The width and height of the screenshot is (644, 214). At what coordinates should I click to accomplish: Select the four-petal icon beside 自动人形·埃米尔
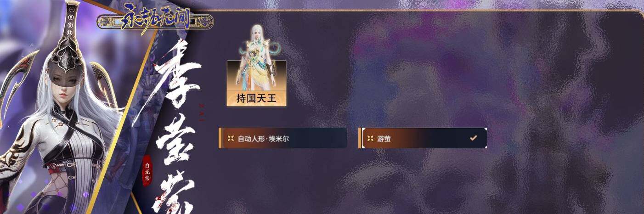tap(231, 138)
